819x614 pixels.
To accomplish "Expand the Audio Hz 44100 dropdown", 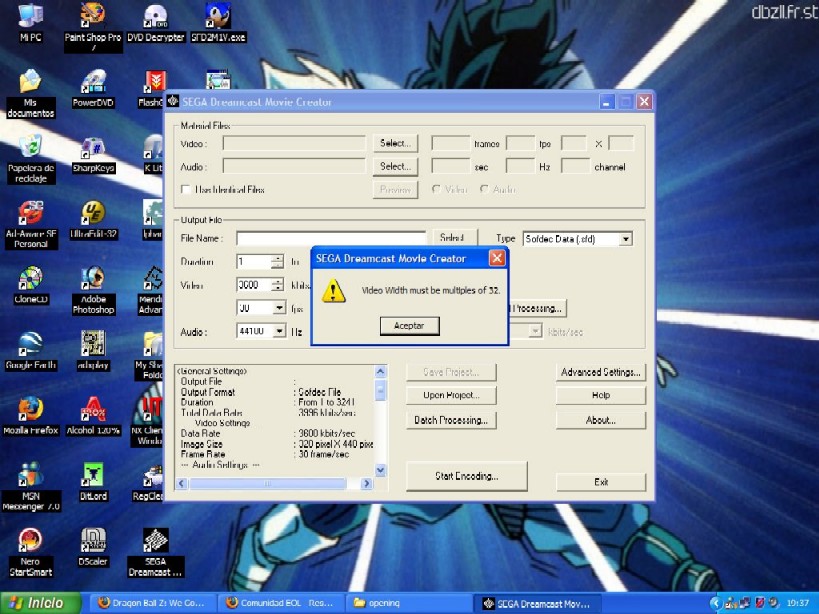I will point(280,331).
